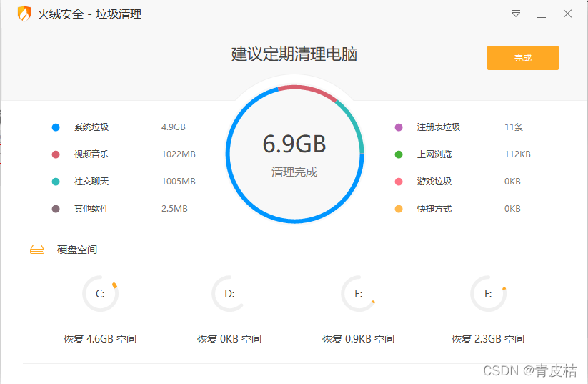The height and width of the screenshot is (384, 588).
Task: Click the 社交聊天 label
Action: (91, 182)
